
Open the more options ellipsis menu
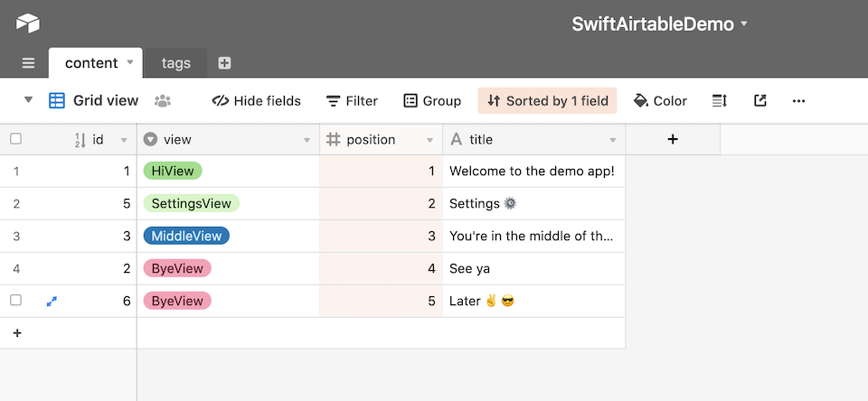(x=798, y=101)
